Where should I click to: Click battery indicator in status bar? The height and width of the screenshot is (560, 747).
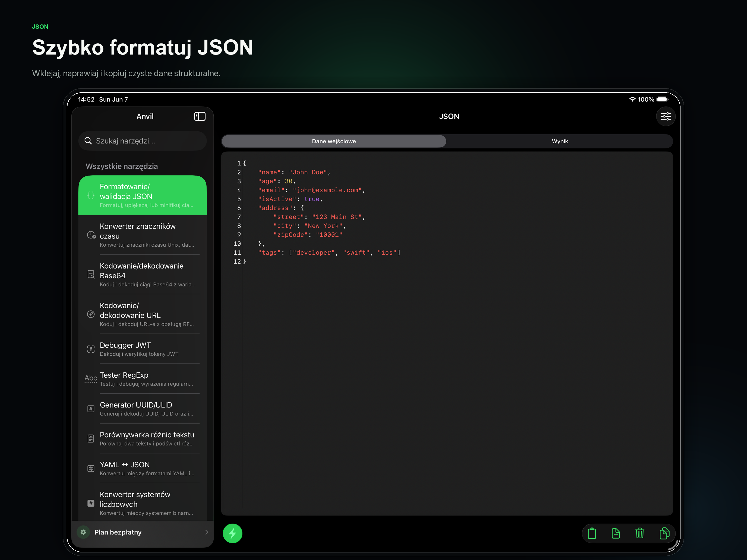point(662,99)
